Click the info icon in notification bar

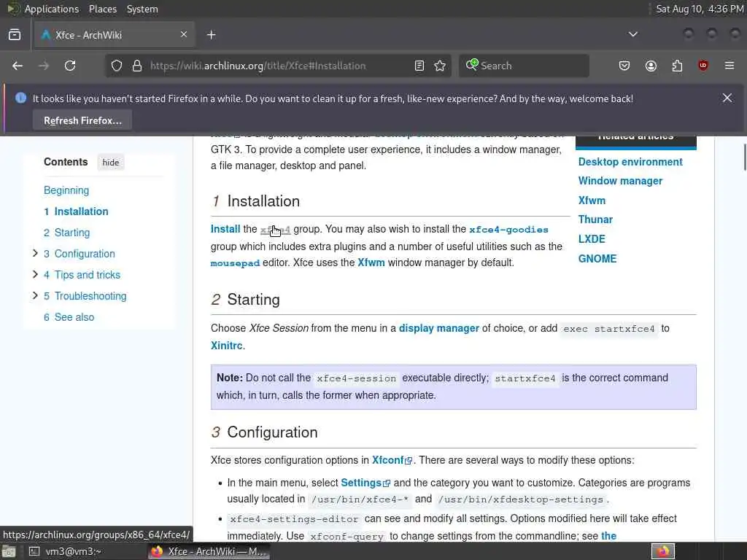click(20, 98)
